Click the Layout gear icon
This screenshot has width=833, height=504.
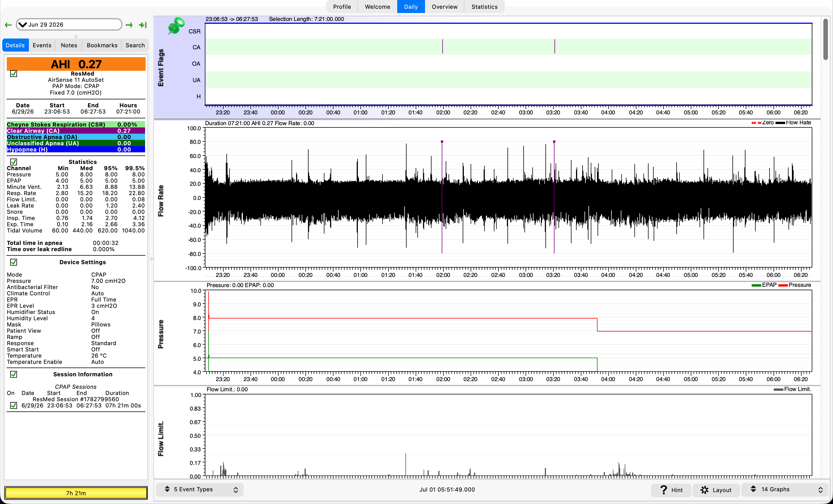pyautogui.click(x=705, y=490)
